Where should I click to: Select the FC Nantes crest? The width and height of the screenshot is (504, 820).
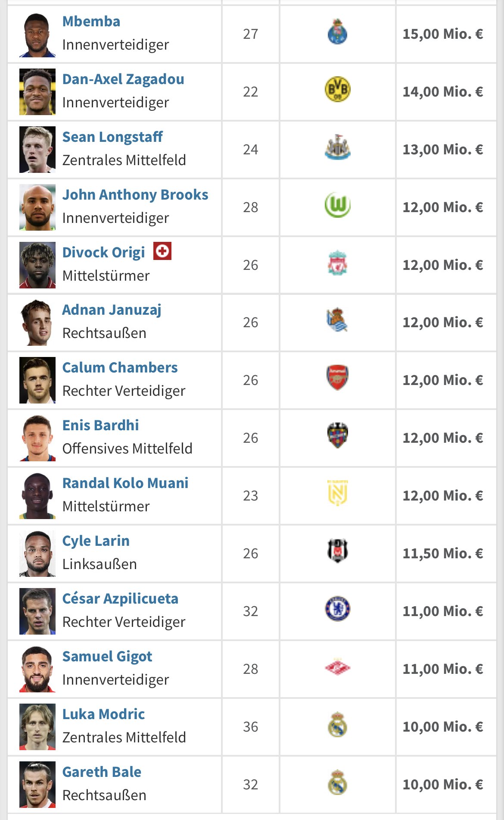click(337, 493)
